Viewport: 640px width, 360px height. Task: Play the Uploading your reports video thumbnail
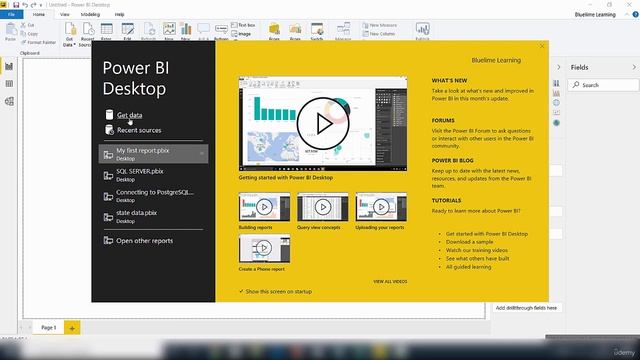pyautogui.click(x=381, y=207)
